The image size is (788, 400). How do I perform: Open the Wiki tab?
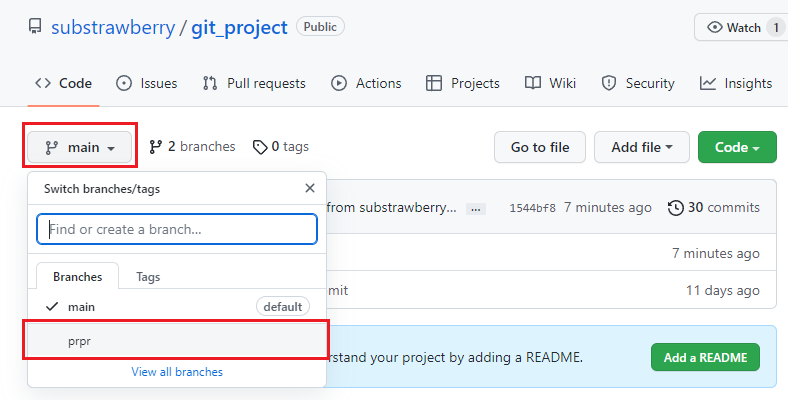[550, 83]
